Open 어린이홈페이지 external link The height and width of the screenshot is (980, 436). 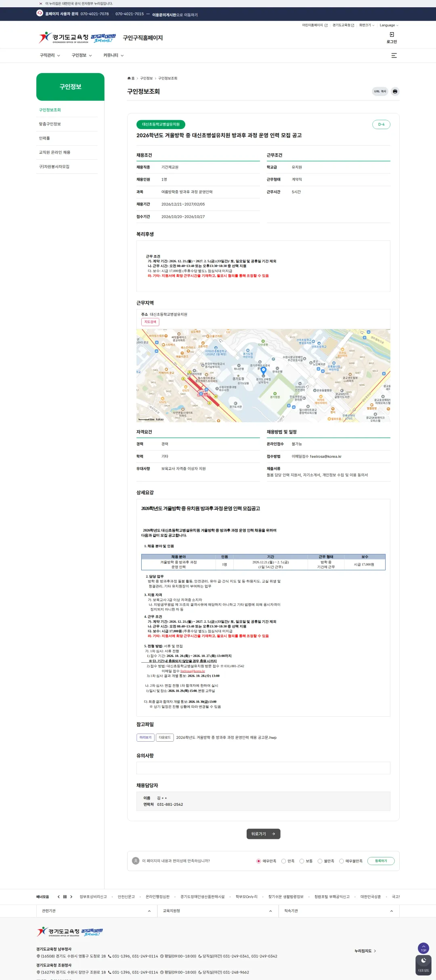coord(315,25)
